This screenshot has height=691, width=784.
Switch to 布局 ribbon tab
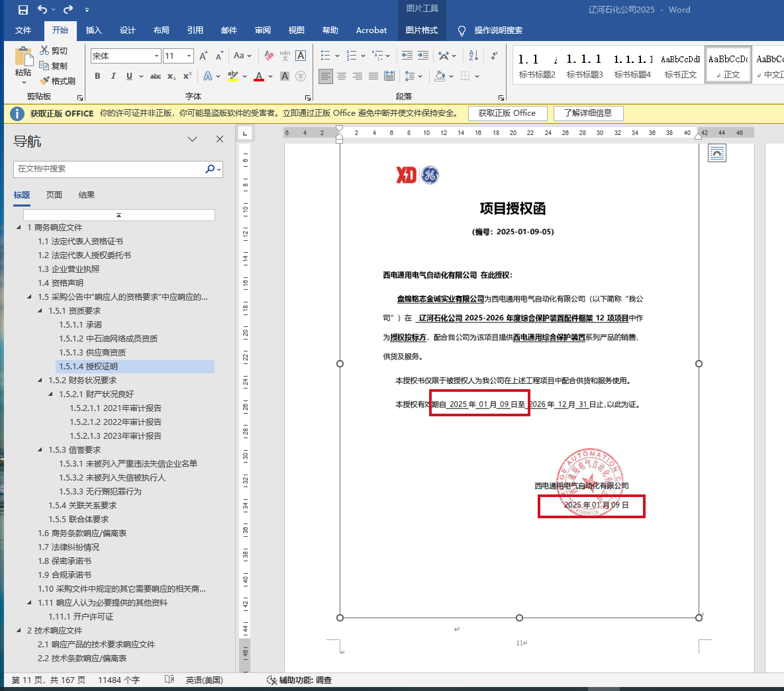(x=161, y=30)
